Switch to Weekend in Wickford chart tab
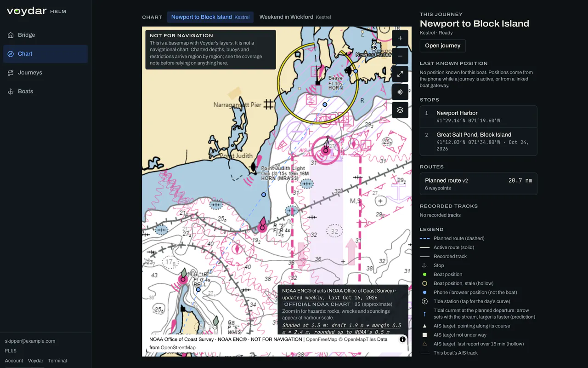 (295, 17)
